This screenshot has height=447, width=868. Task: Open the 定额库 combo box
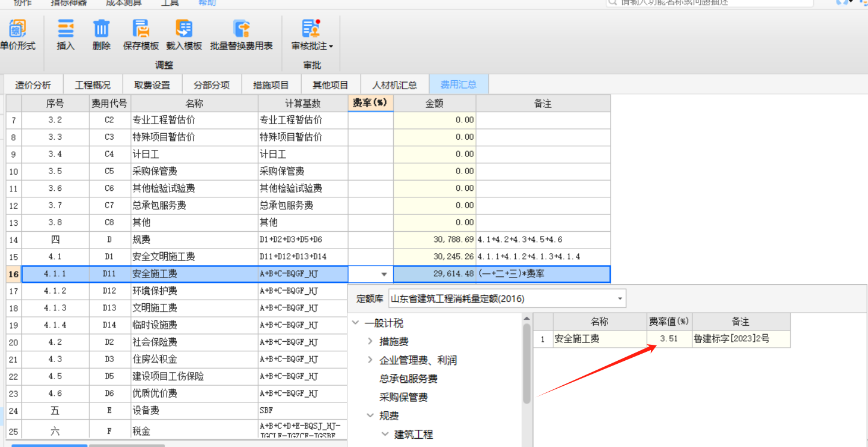coord(507,298)
